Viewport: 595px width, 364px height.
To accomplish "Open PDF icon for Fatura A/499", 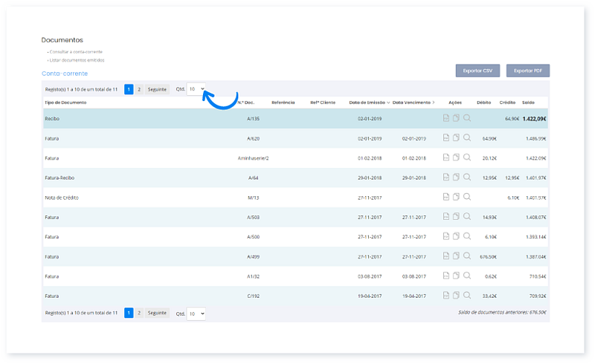I will [446, 257].
